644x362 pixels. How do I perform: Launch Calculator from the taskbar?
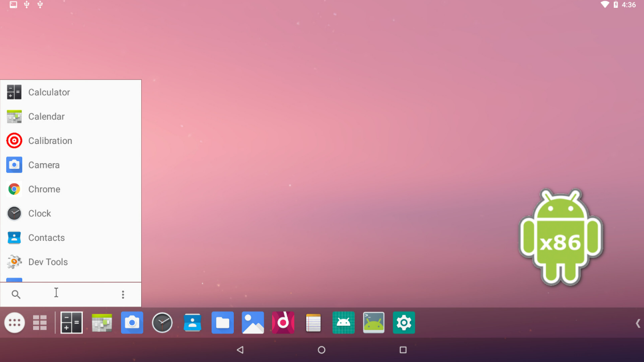(71, 323)
